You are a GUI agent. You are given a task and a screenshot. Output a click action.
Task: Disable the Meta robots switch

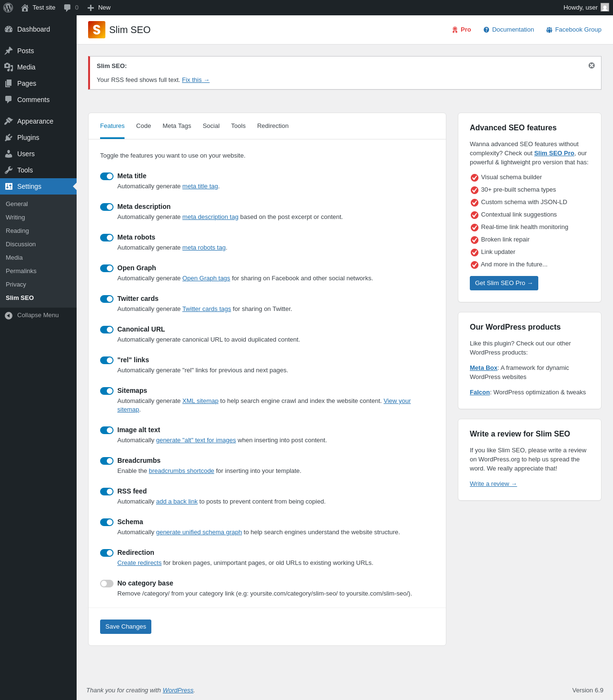[107, 238]
